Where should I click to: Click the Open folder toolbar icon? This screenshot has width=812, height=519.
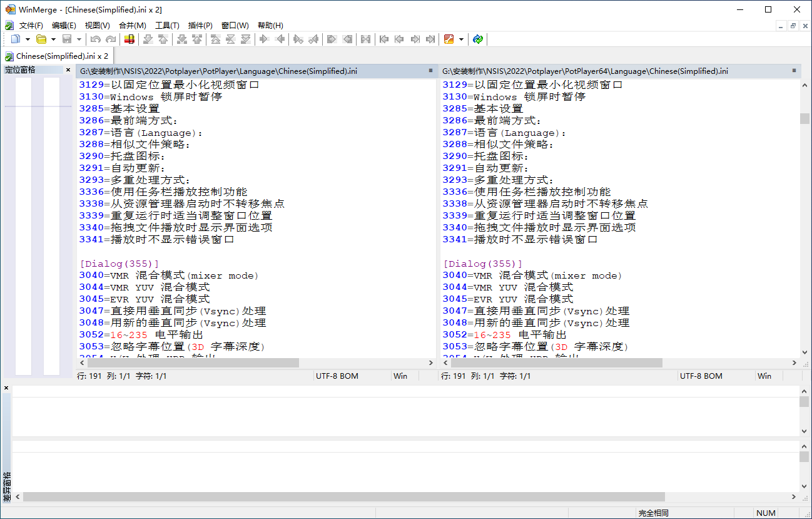click(41, 39)
